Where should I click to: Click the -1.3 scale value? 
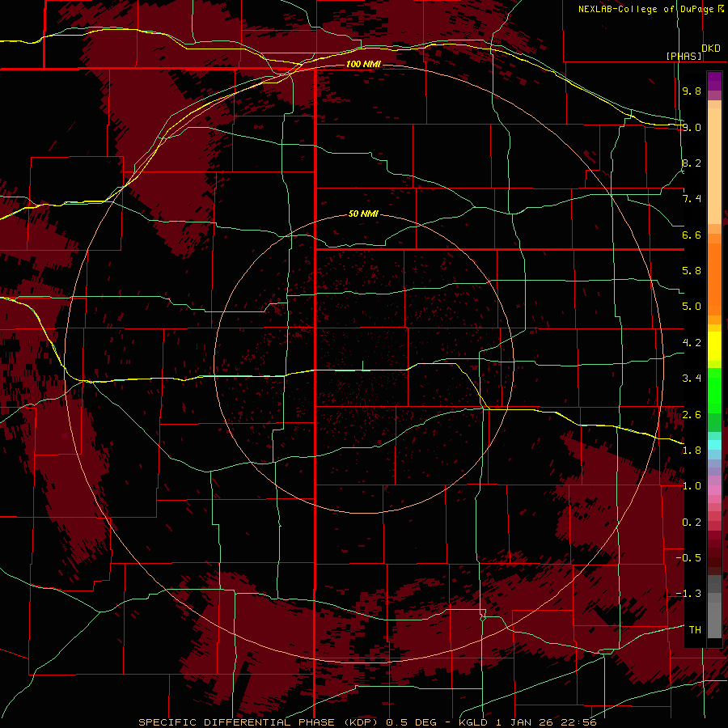(688, 594)
